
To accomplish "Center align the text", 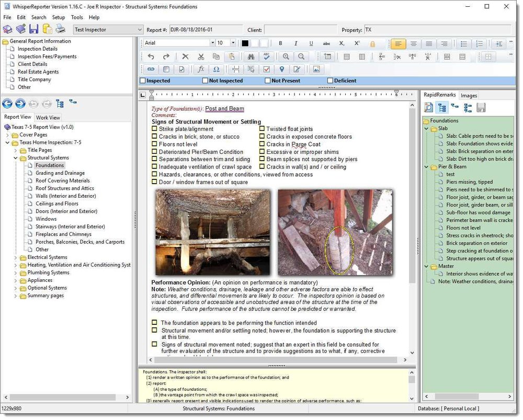I will click(x=414, y=44).
